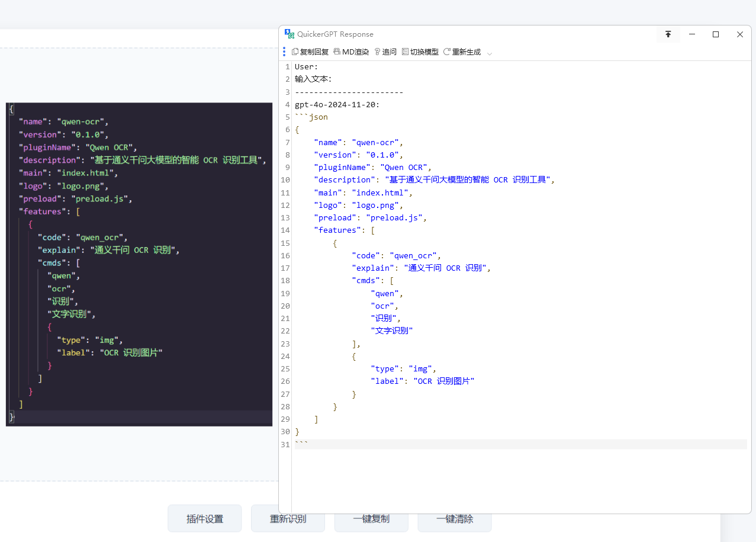Open the 切换模型 switch model option

420,52
